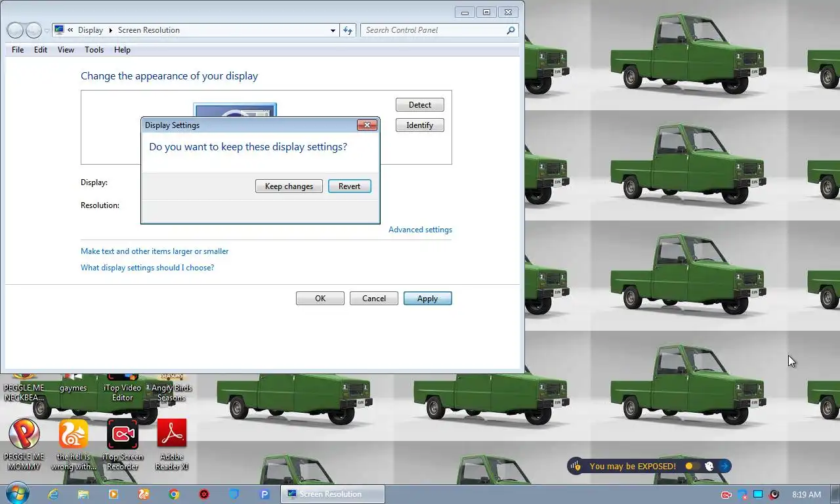
Task: Click the Forward navigation arrow
Action: click(33, 30)
